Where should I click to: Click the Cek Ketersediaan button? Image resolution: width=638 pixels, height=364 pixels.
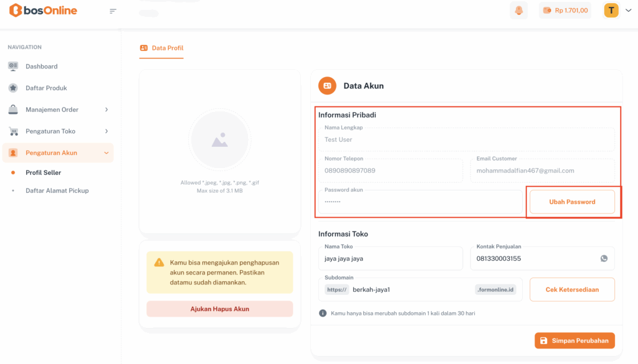pos(572,289)
